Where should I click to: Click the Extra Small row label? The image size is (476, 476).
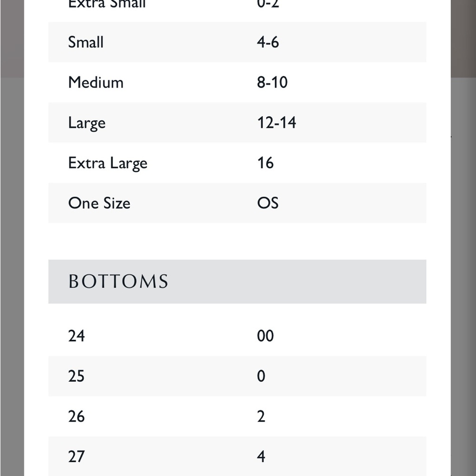107,4
